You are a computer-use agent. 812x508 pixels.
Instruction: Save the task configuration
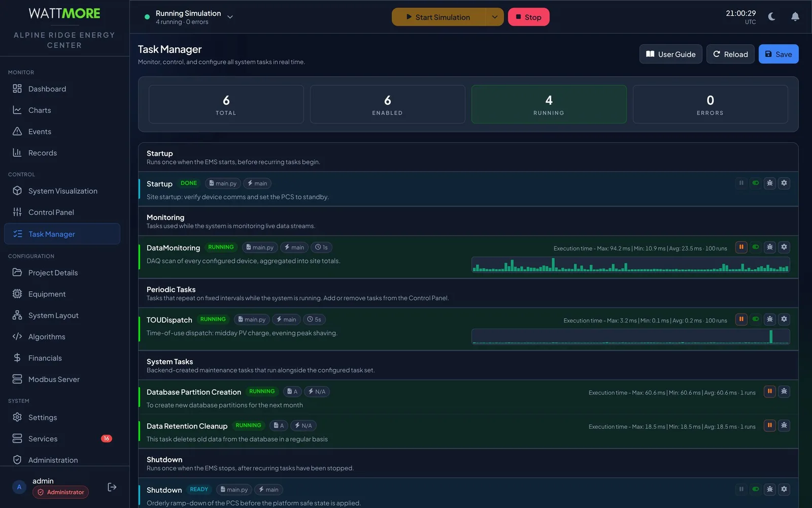(x=779, y=54)
